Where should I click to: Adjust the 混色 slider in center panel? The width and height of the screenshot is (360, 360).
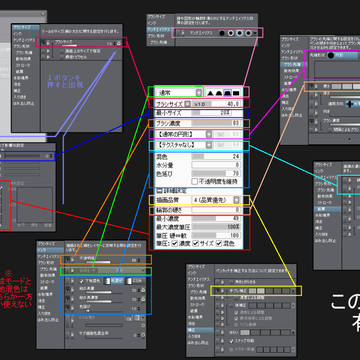(x=216, y=156)
